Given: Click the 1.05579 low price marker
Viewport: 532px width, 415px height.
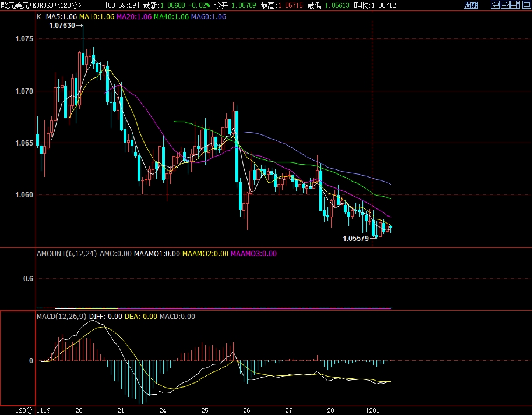Looking at the screenshot, I should (356, 239).
